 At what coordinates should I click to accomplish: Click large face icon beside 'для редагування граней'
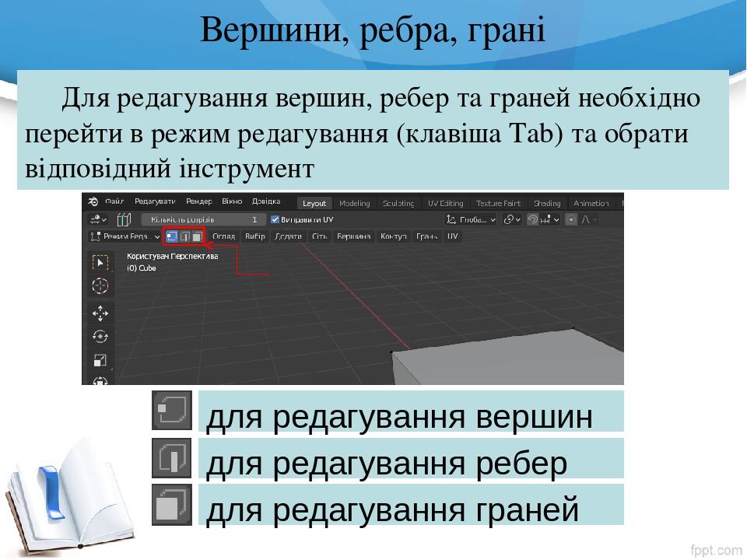click(x=172, y=505)
